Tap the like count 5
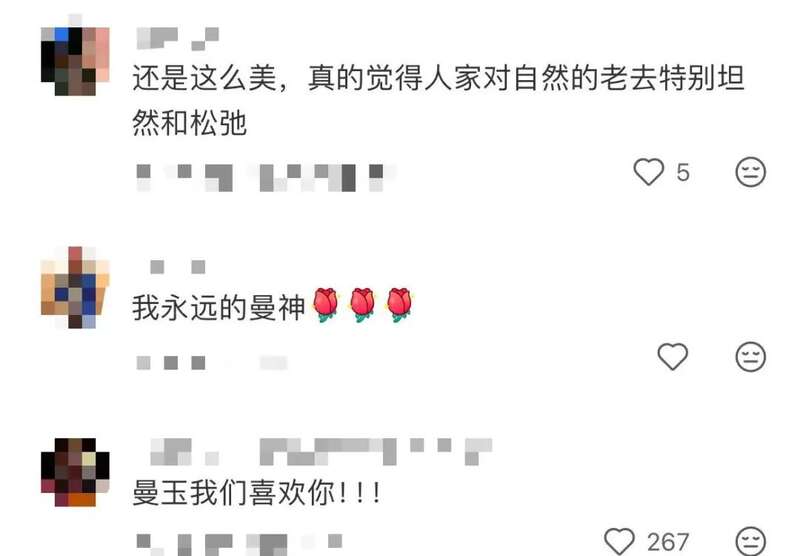Image resolution: width=800 pixels, height=556 pixels. [x=683, y=172]
